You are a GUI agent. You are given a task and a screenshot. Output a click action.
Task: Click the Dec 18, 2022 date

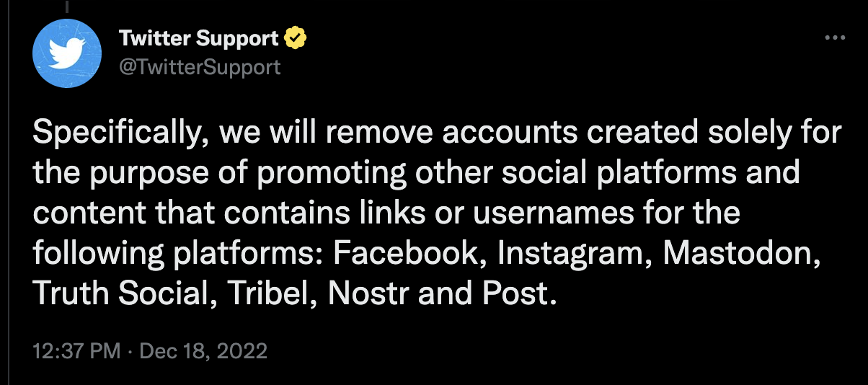203,351
